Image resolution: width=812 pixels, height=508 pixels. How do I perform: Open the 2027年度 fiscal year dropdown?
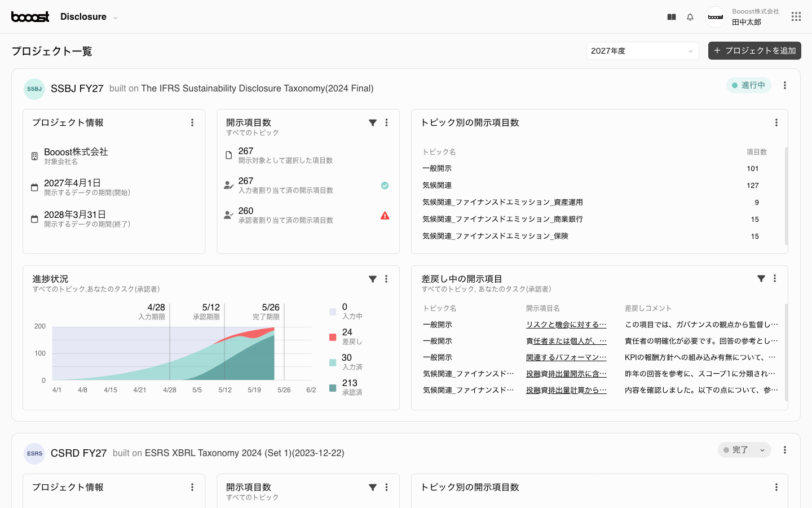click(642, 51)
